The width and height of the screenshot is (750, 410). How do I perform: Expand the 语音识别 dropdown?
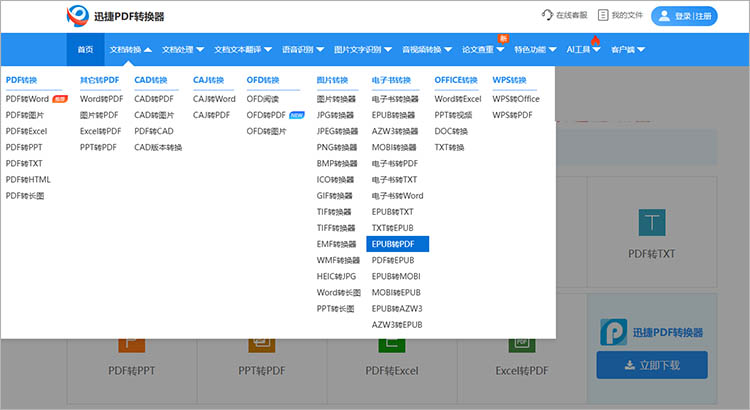tap(303, 49)
